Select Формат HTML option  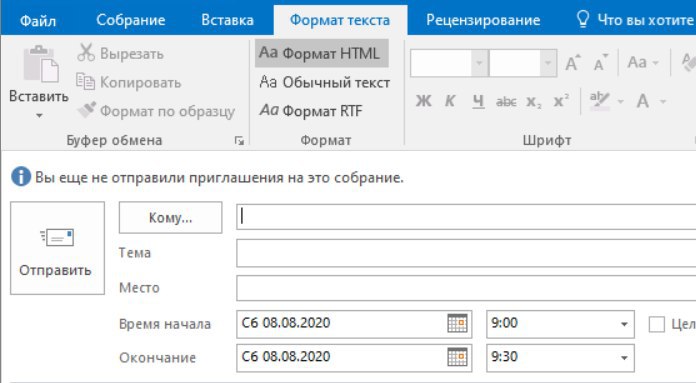(321, 53)
